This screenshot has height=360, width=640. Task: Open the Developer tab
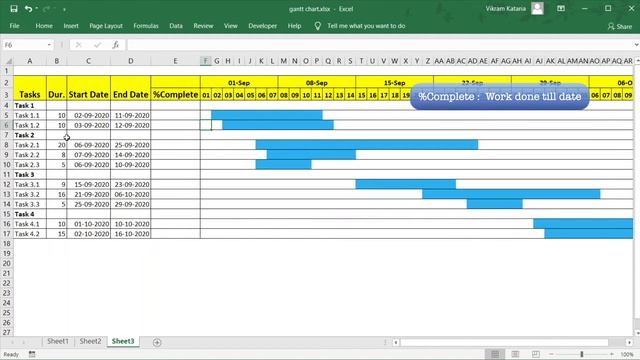tap(262, 26)
